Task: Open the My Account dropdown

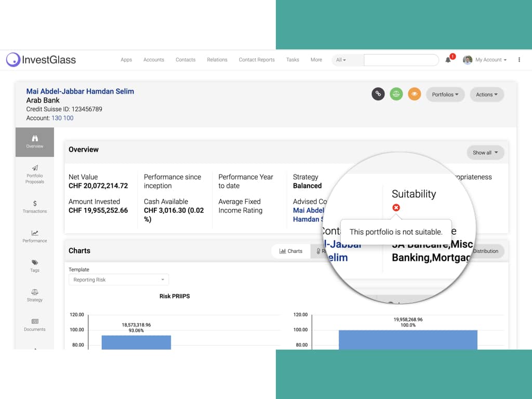Action: [x=490, y=60]
